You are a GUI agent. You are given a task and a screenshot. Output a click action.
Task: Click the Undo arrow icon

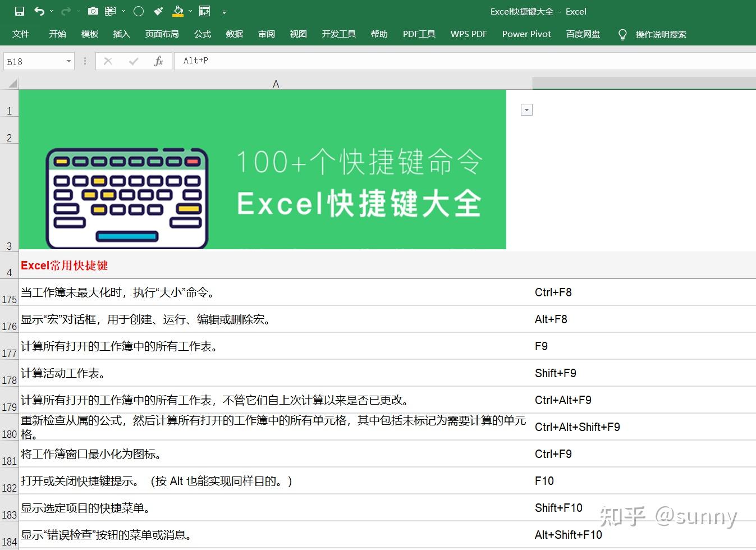[39, 11]
